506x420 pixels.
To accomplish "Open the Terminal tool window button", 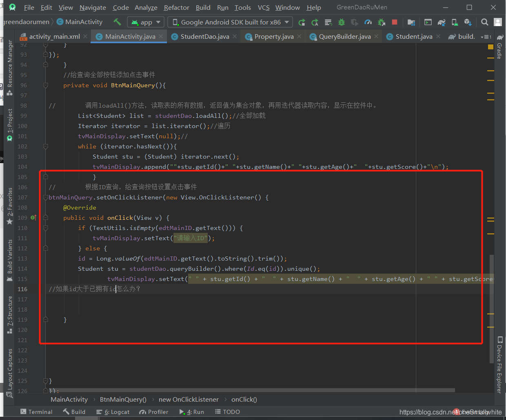I will pyautogui.click(x=36, y=412).
